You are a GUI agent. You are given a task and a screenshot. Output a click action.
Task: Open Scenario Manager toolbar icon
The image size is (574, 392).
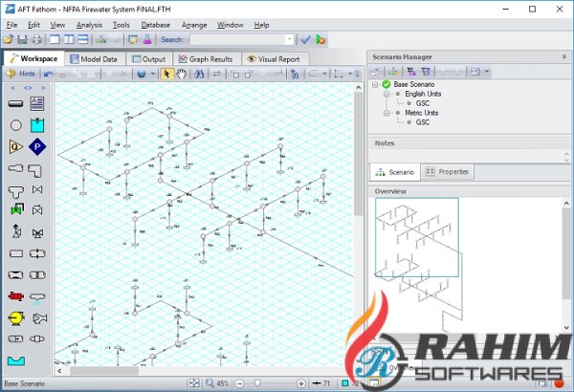pyautogui.click(x=100, y=39)
